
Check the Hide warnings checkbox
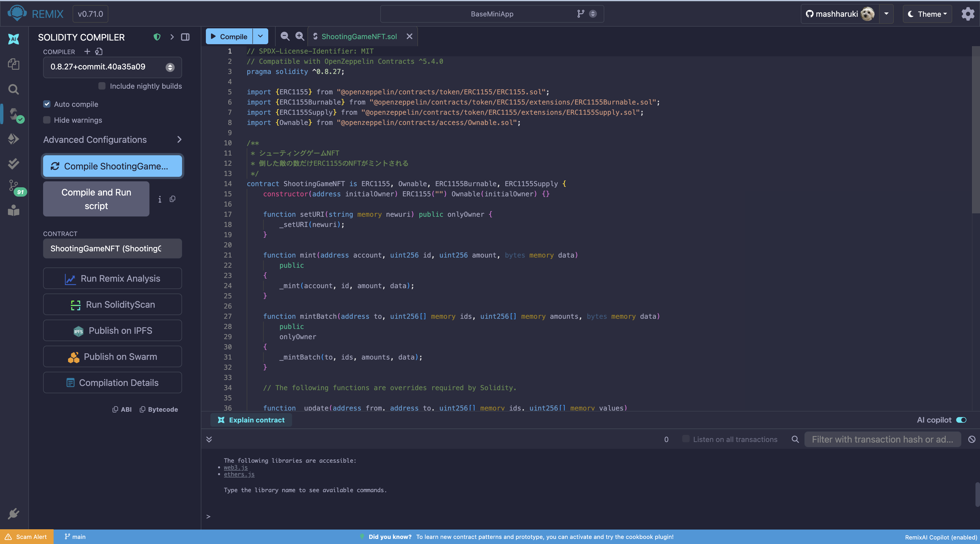click(x=47, y=120)
